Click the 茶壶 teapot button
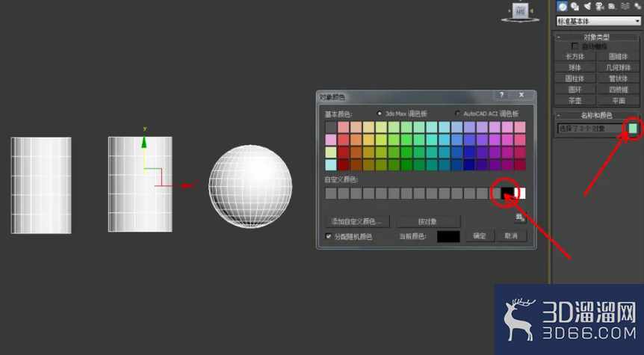This screenshot has height=355, width=644. click(x=575, y=101)
